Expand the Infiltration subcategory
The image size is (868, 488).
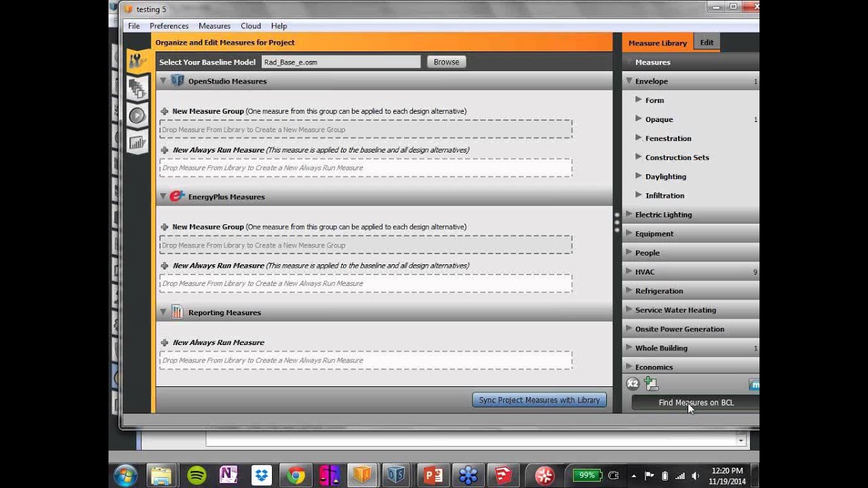pos(638,195)
